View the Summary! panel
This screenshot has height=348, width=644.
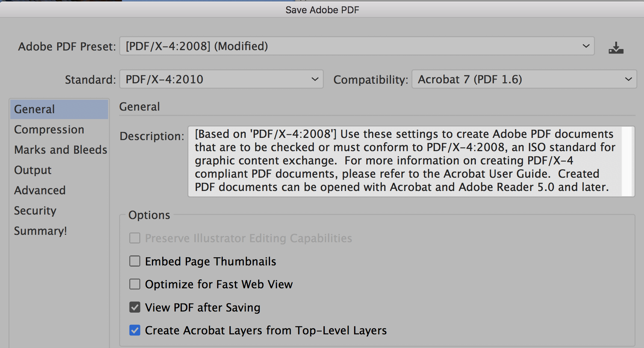point(40,231)
